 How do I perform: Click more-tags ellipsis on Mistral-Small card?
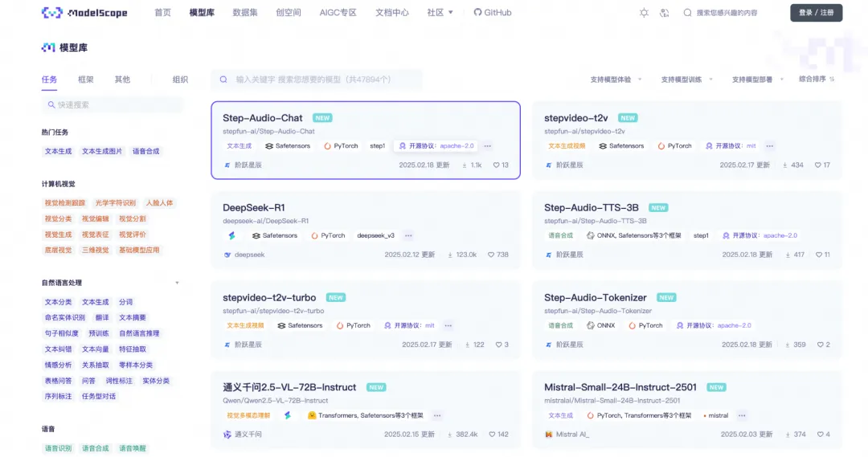click(742, 415)
